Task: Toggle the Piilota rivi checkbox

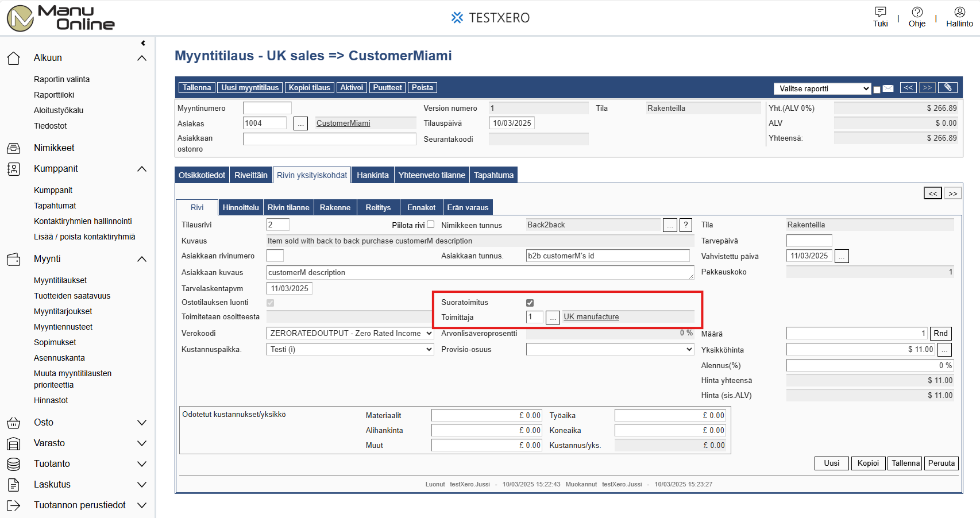Action: pyautogui.click(x=431, y=225)
